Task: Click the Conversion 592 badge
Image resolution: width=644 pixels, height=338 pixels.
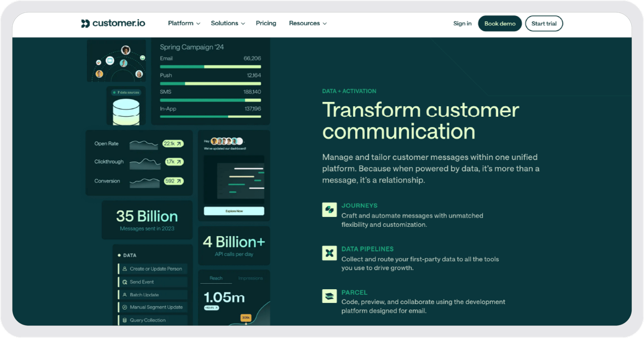Action: click(x=173, y=181)
